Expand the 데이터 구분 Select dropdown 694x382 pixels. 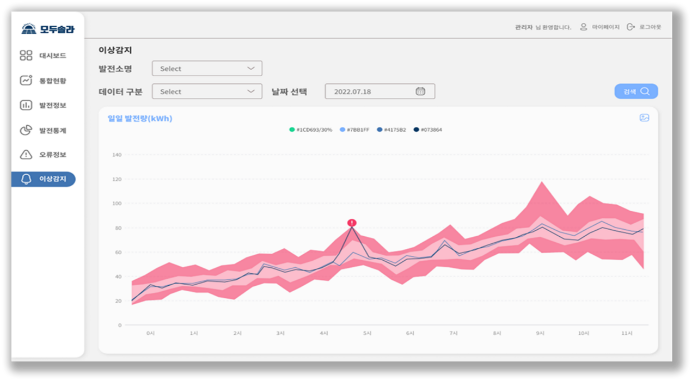[x=207, y=92]
